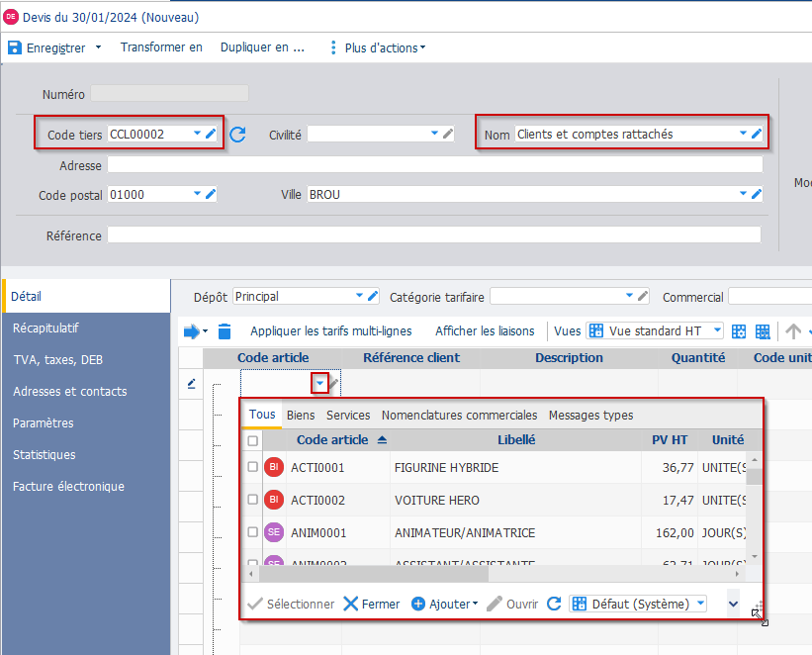
Task: Tick the ACTI0002 VOITURE HERO checkbox
Action: 253,500
